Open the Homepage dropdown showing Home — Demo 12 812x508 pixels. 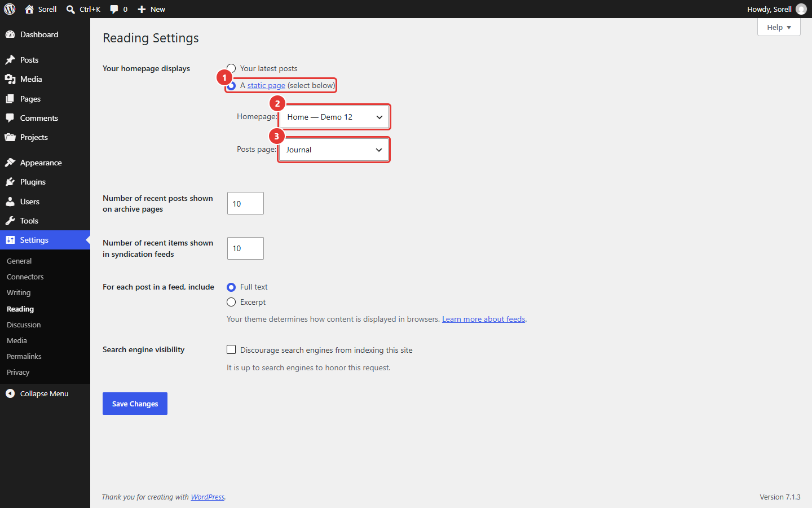coord(335,117)
